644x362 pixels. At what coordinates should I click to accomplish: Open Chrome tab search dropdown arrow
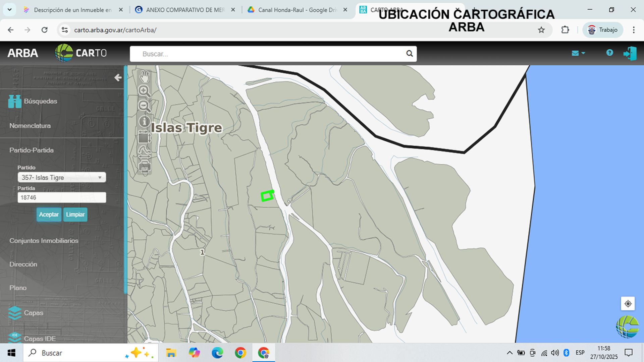[x=10, y=10]
